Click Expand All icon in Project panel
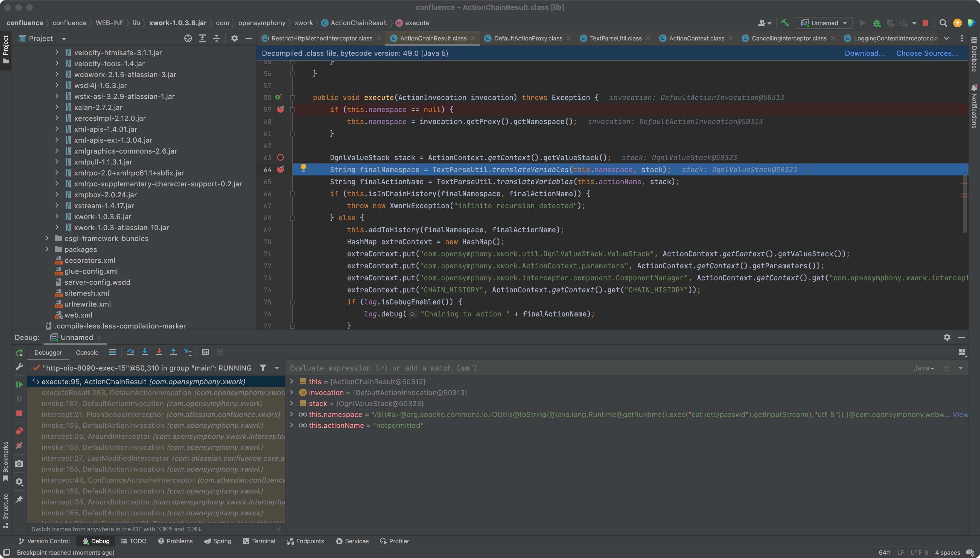The width and height of the screenshot is (980, 558). pos(202,38)
